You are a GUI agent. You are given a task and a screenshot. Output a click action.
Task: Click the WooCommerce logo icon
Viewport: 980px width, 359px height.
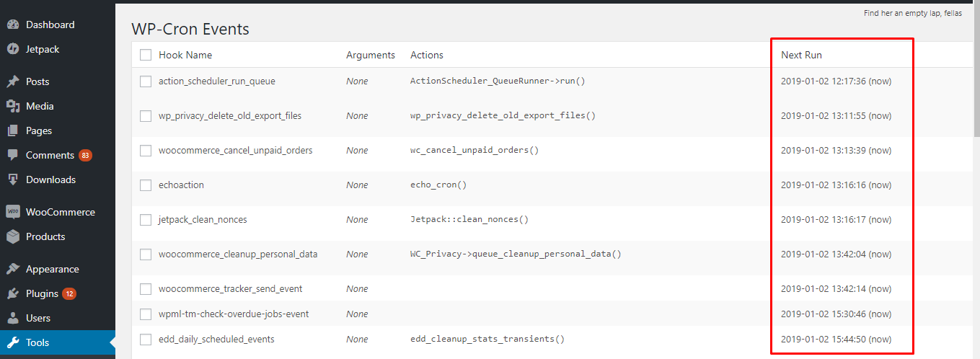(x=13, y=212)
